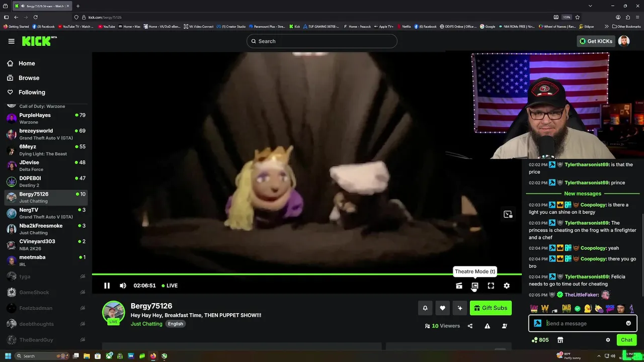The image size is (644, 362).
Task: Open a new browser tab
Action: 78,6
